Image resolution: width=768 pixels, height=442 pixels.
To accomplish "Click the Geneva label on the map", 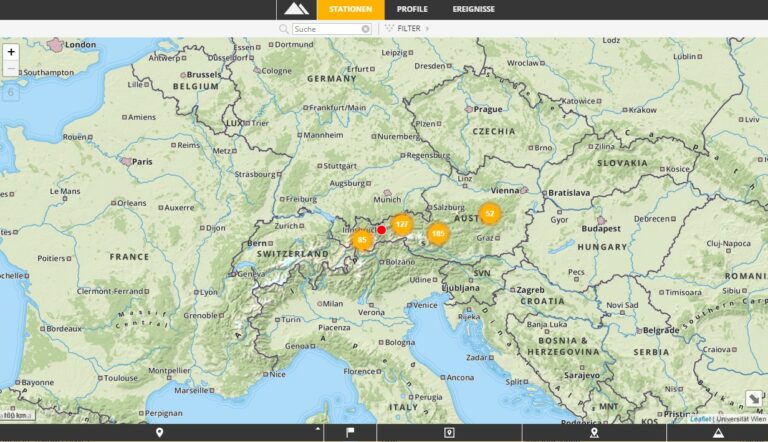I will click(251, 274).
